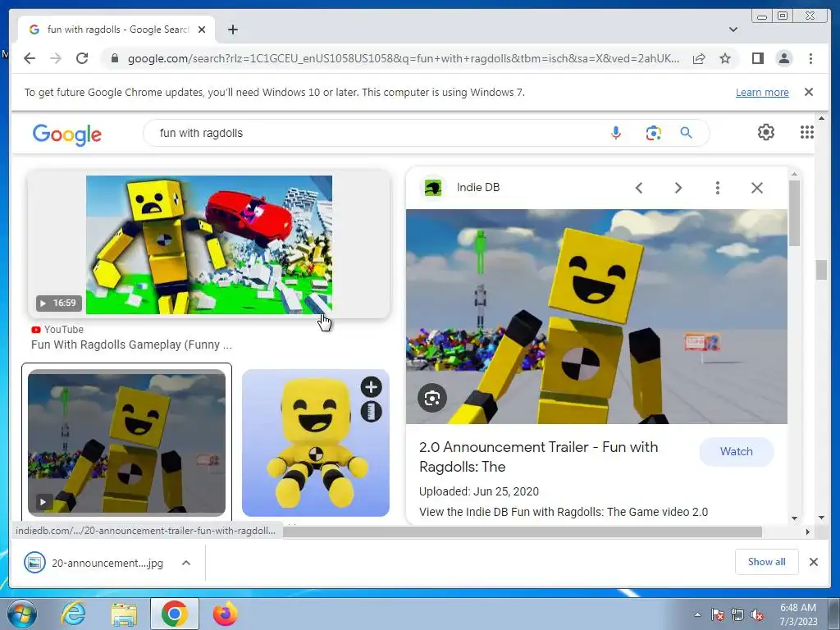Click the tab search dropdown arrow
840x630 pixels.
pos(733,30)
